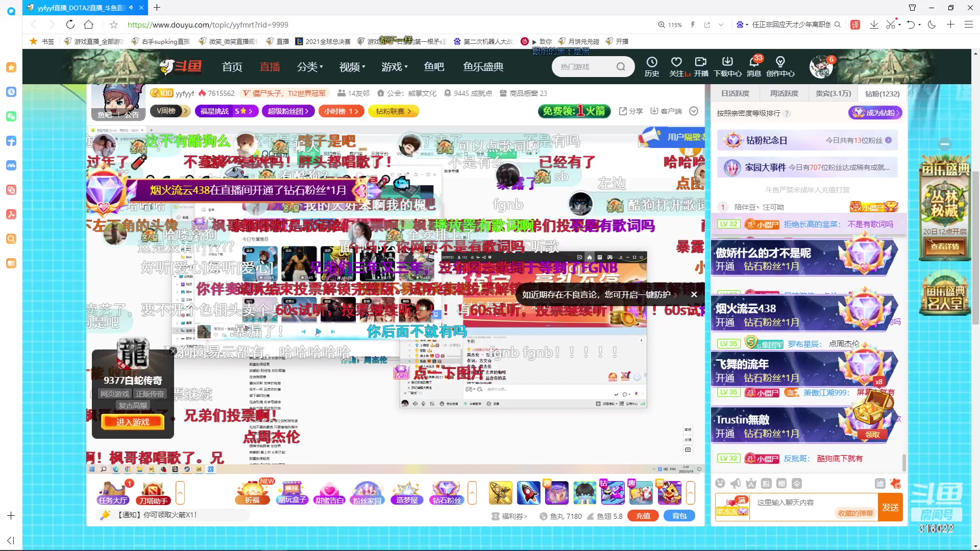Switch to the 周活跃度 tab
The image size is (980, 551).
[x=784, y=93]
